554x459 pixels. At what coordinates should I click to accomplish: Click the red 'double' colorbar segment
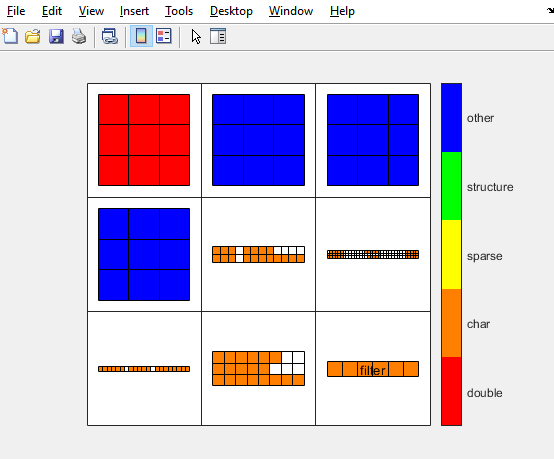click(x=451, y=391)
